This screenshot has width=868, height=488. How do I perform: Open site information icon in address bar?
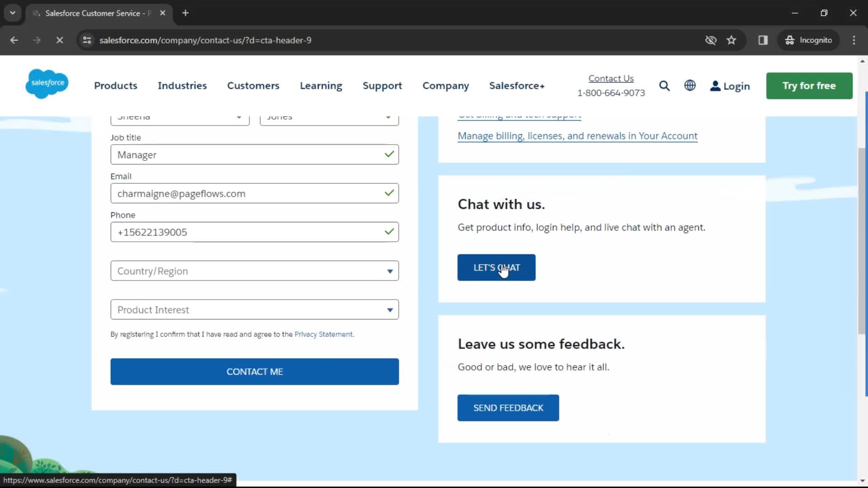point(87,40)
